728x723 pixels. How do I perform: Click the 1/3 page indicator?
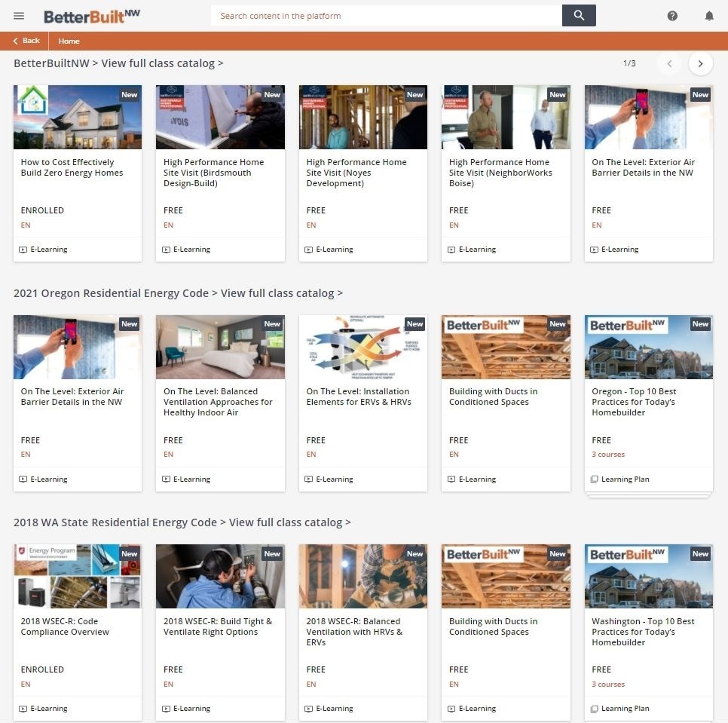coord(629,63)
